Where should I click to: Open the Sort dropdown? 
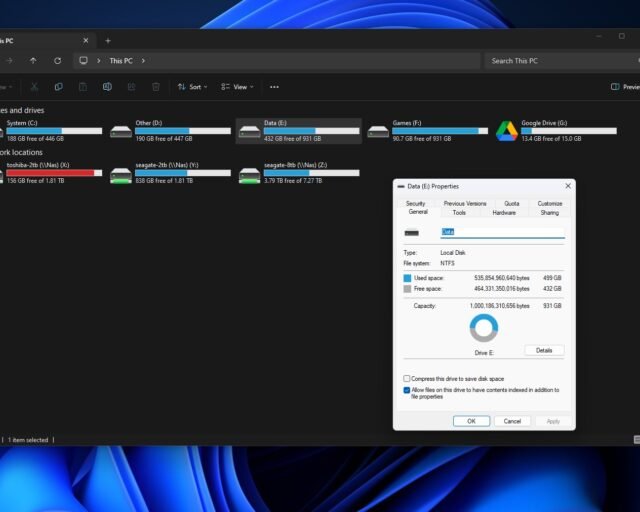pyautogui.click(x=193, y=87)
